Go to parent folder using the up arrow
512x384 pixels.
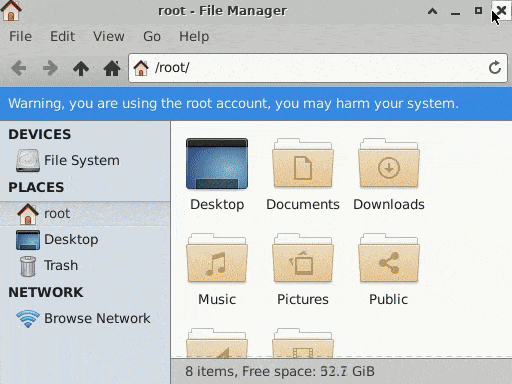tap(81, 68)
